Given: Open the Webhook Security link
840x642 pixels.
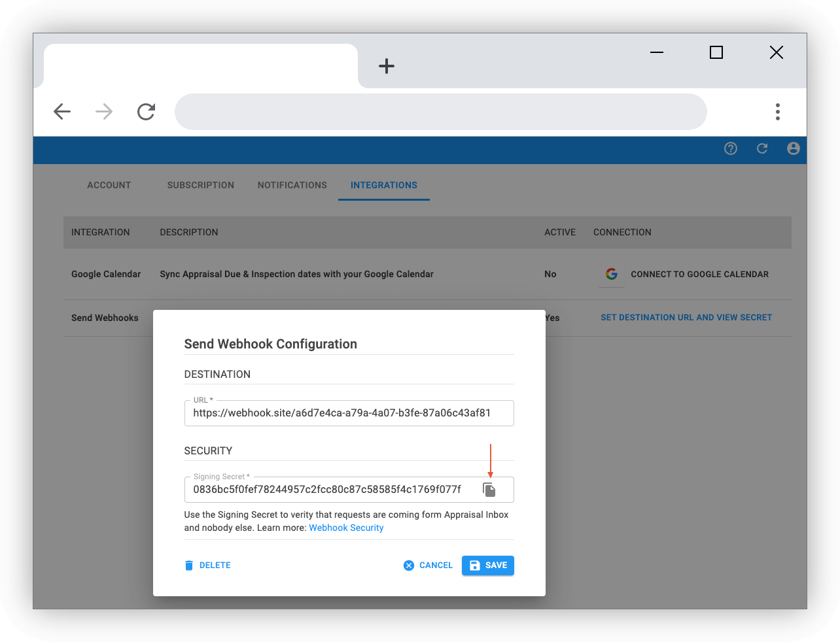Looking at the screenshot, I should click(346, 528).
